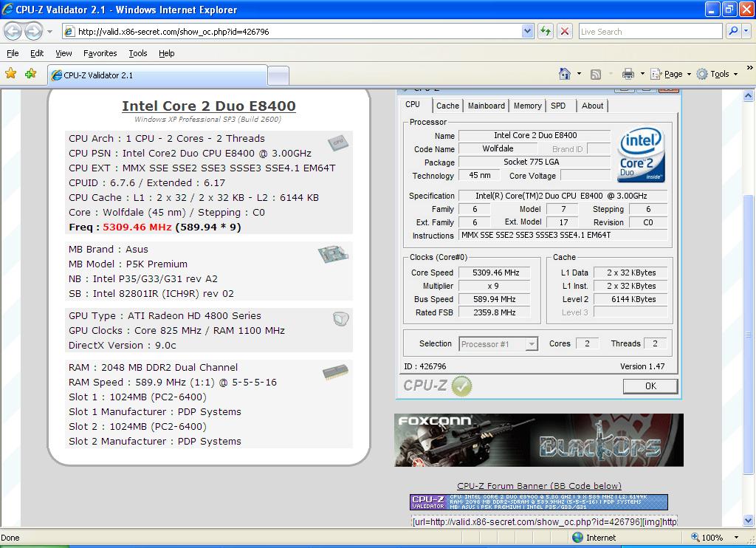The image size is (756, 548).
Task: Switch to Memory tab in CPU-Z
Action: [527, 106]
